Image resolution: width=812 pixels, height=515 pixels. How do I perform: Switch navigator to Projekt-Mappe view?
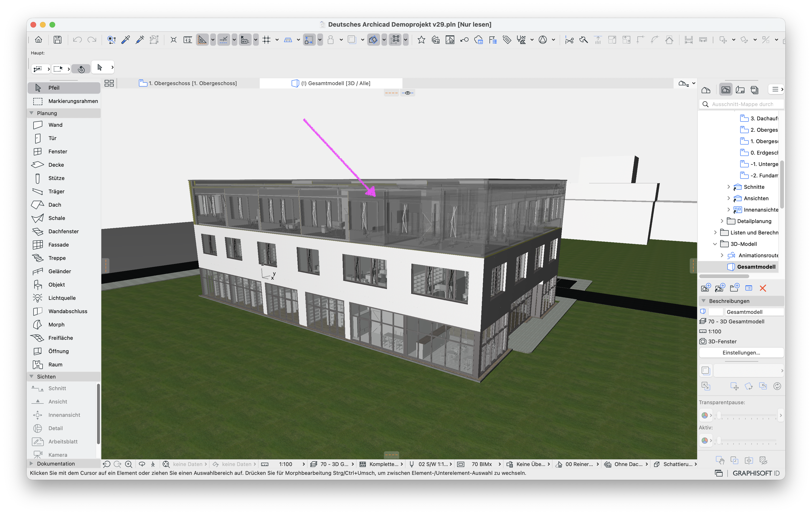(706, 90)
